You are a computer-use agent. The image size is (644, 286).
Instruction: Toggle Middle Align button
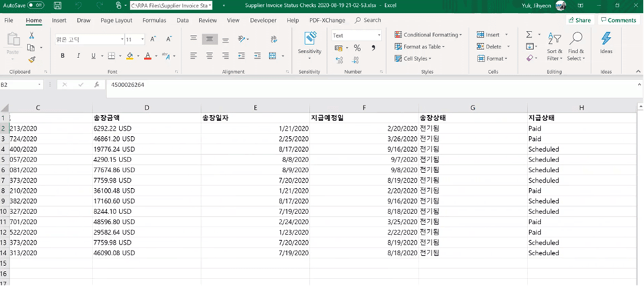pos(210,40)
